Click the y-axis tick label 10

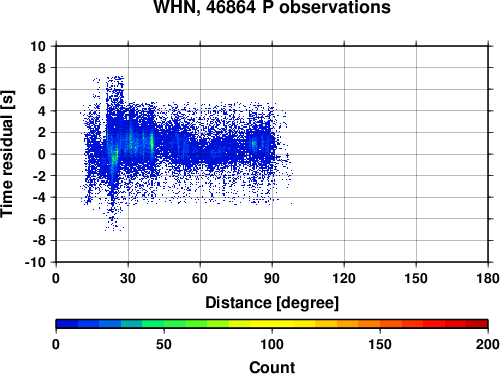click(38, 46)
